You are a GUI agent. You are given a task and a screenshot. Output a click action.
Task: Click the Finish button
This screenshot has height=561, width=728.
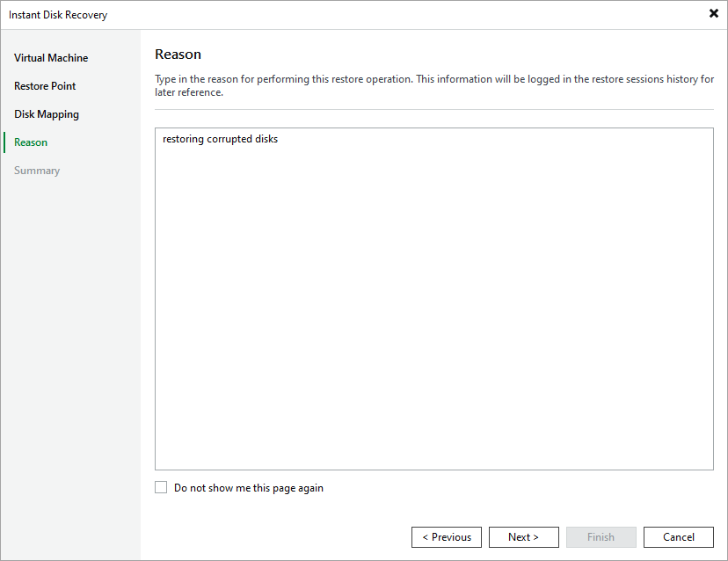601,537
